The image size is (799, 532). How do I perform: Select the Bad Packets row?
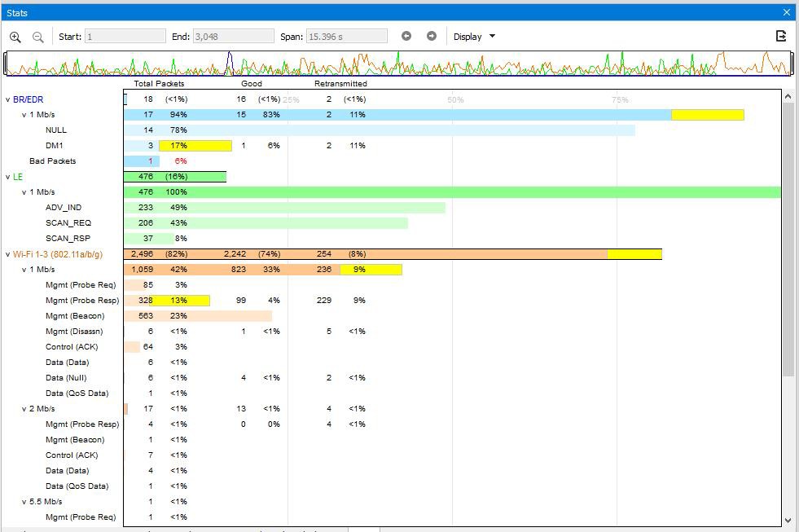[x=393, y=161]
